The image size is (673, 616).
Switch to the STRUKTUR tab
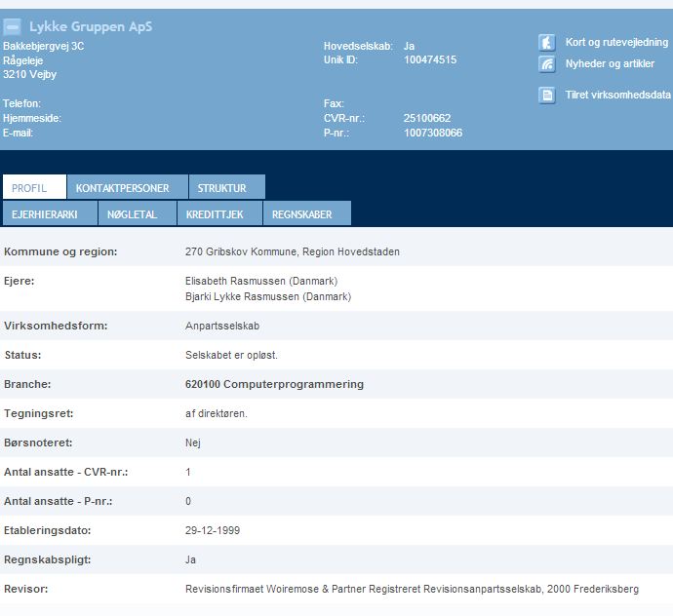point(227,186)
